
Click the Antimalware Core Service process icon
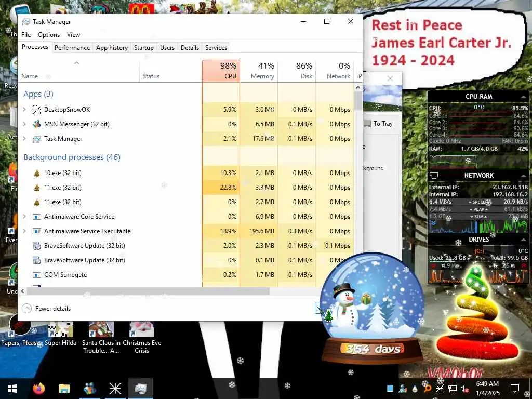point(37,217)
